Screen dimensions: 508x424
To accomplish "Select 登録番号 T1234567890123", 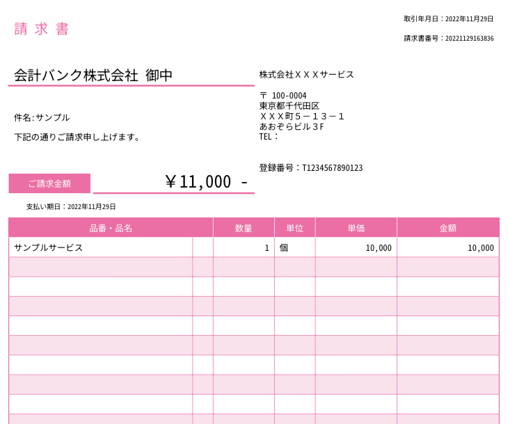I will click(311, 168).
